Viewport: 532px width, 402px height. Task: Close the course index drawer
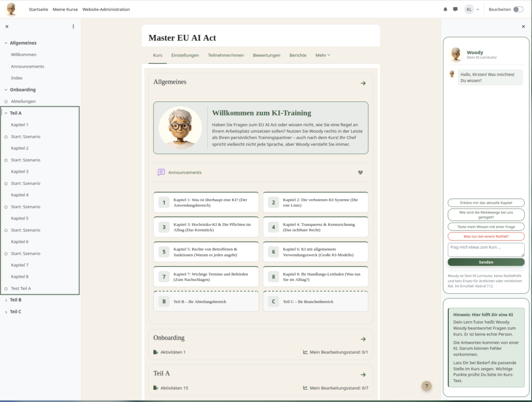pyautogui.click(x=7, y=27)
